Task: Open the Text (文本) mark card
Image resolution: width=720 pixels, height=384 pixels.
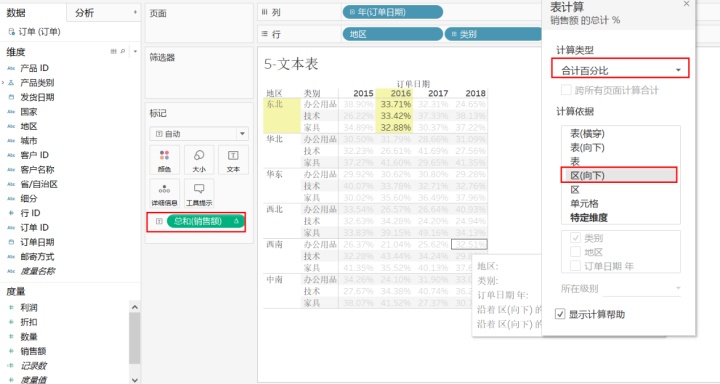Action: 233,160
